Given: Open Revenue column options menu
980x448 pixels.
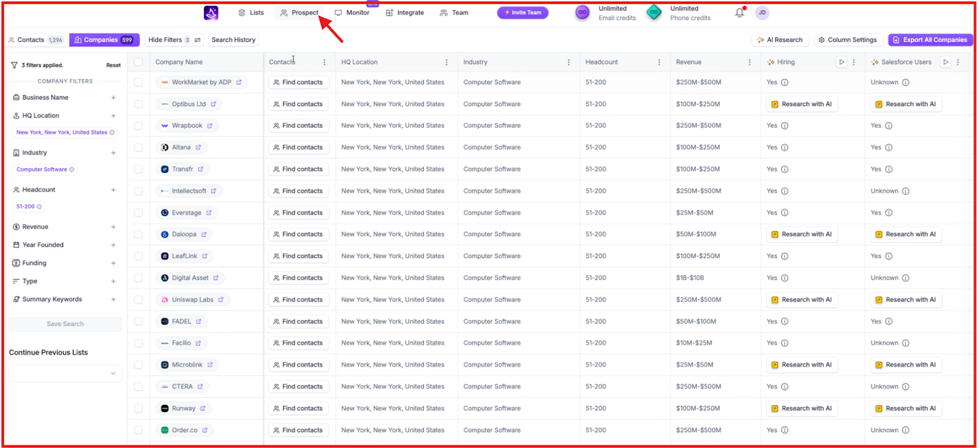Looking at the screenshot, I should [750, 62].
